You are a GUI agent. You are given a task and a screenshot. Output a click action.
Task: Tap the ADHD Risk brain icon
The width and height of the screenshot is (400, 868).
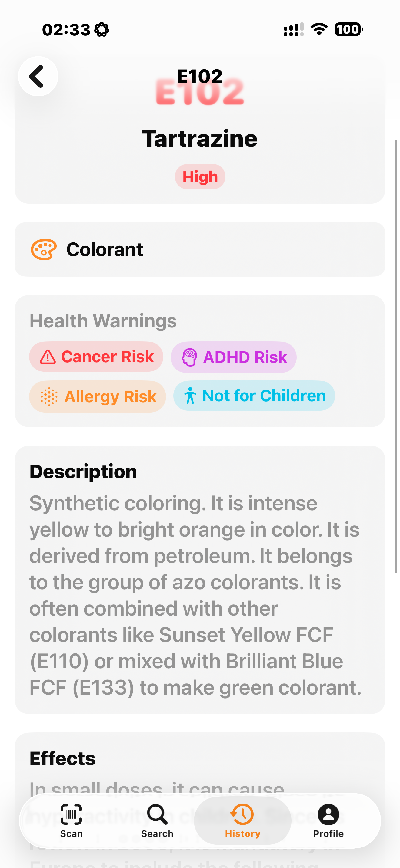pos(189,357)
